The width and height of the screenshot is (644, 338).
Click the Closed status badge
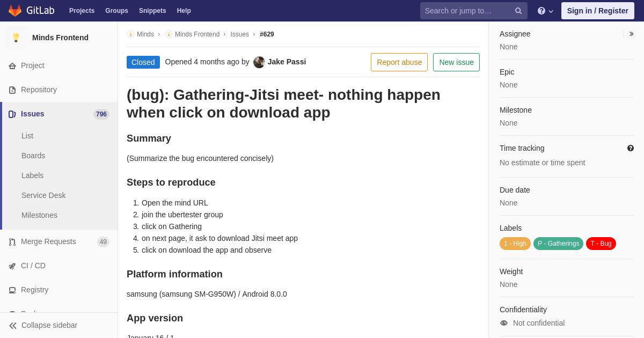[143, 62]
